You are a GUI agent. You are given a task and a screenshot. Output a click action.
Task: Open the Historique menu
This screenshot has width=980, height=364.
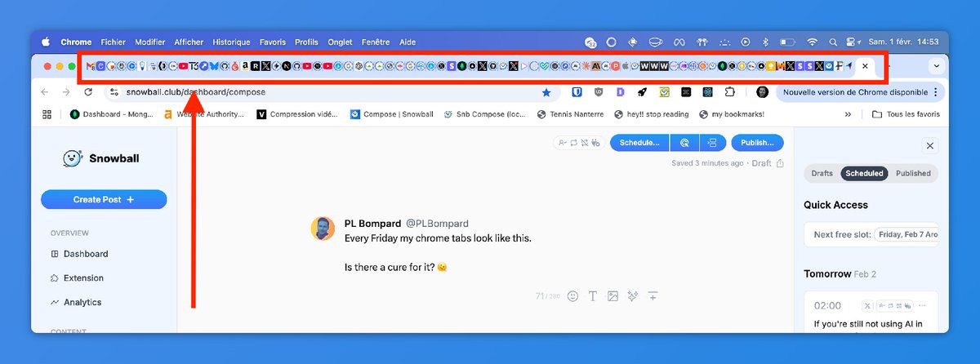(231, 42)
